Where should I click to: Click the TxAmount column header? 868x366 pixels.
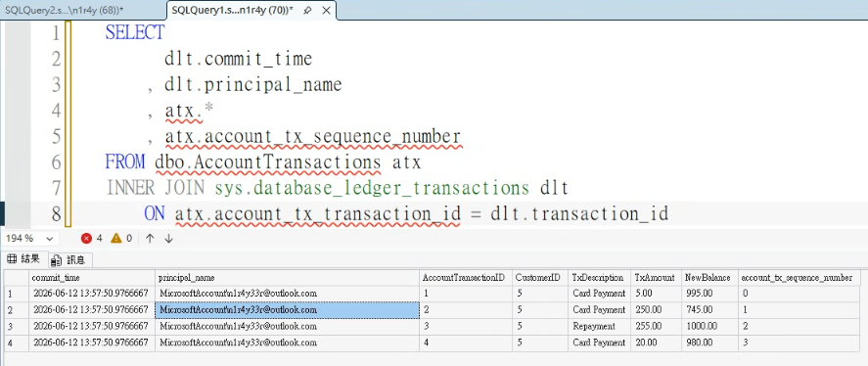pyautogui.click(x=656, y=277)
